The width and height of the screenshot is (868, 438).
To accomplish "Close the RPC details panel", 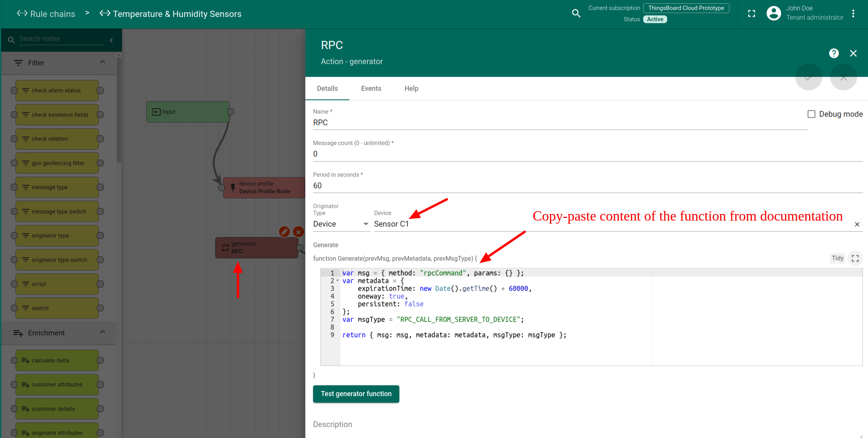I will tap(853, 53).
